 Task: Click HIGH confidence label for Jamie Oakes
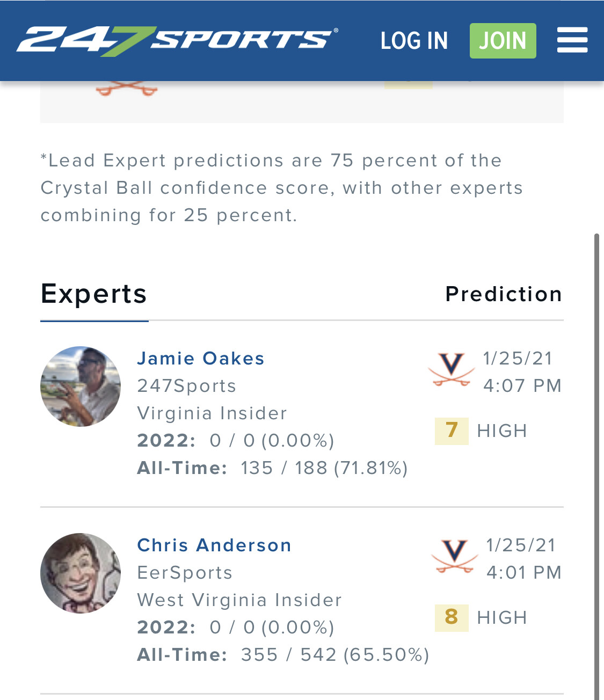pos(502,431)
